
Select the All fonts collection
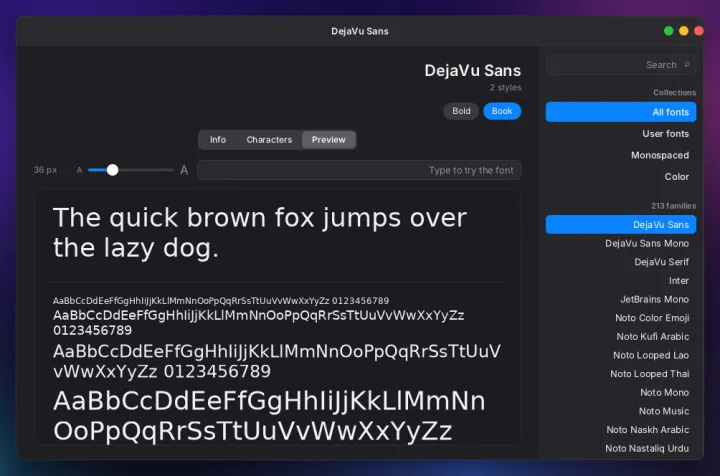point(621,112)
